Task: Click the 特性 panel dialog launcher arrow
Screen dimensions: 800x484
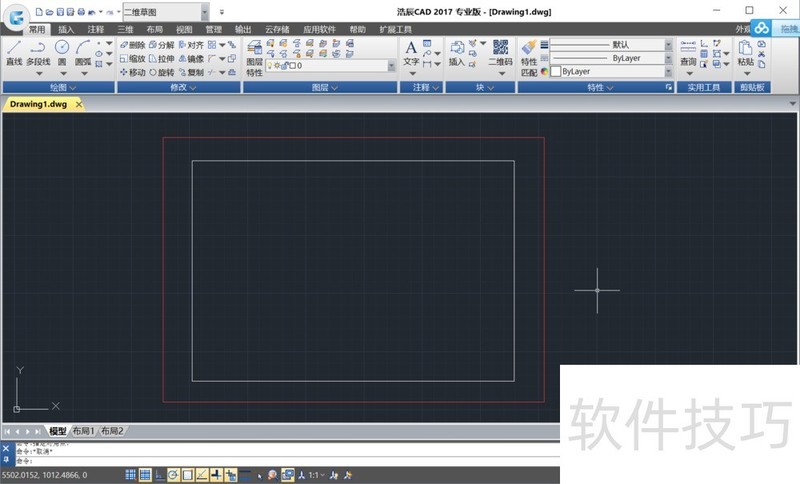Action: coord(669,87)
